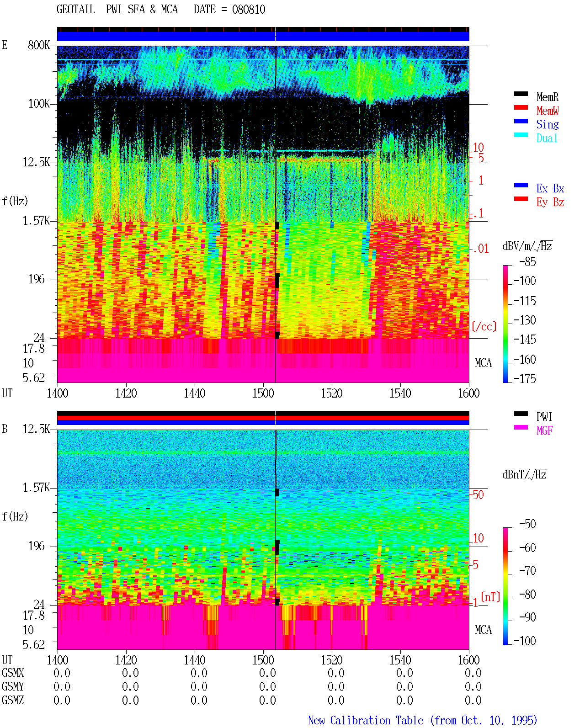This screenshot has width=585, height=728.
Task: Click the red ".01" density scale label
Action: click(x=480, y=249)
